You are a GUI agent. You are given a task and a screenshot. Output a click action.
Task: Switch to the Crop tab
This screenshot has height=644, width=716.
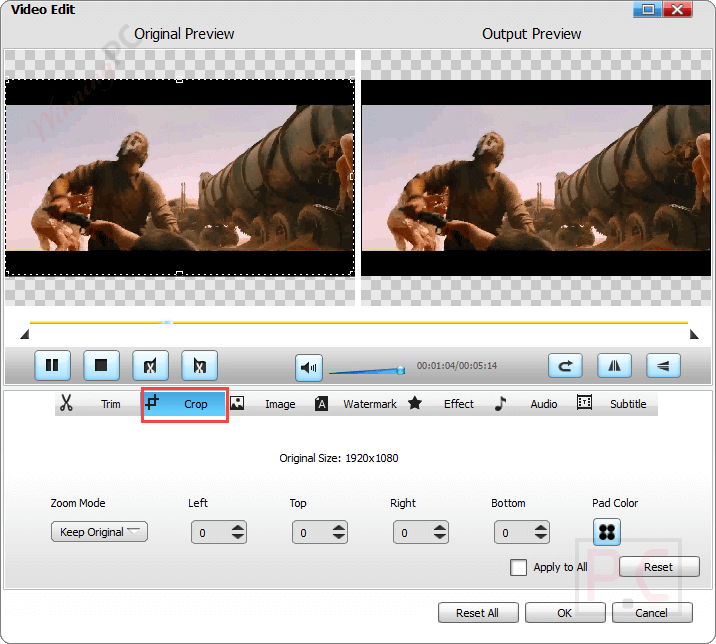(184, 404)
